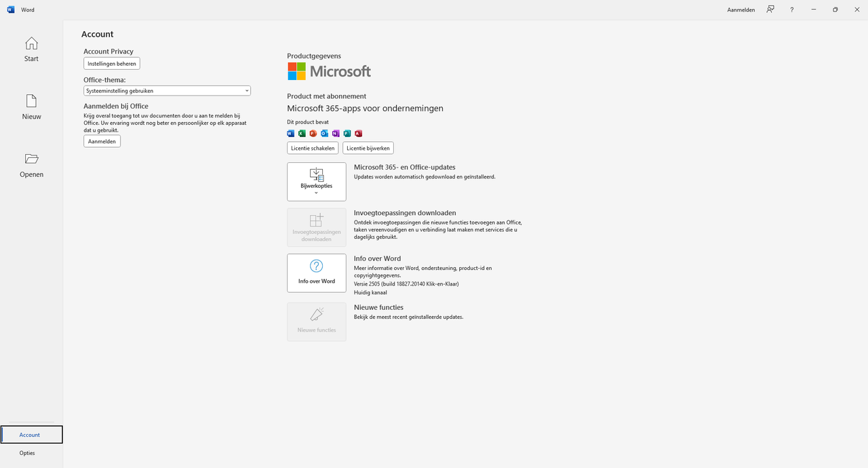Open Info over Word

[317, 273]
